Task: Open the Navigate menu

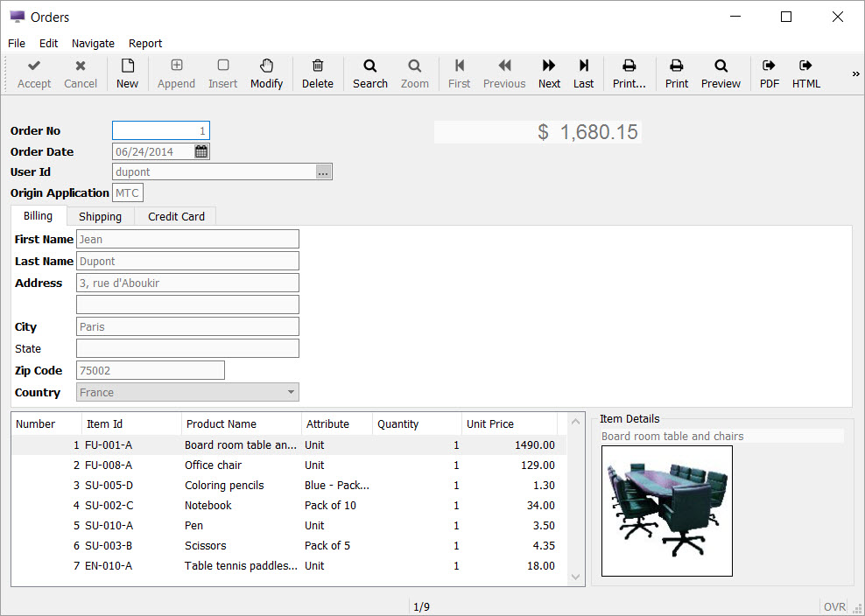Action: [93, 43]
